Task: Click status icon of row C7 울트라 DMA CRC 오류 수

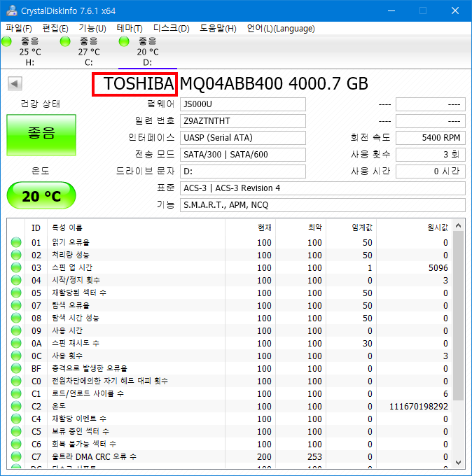Action: 16,456
